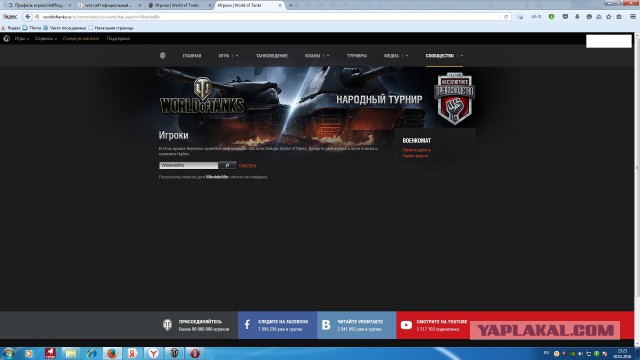The width and height of the screenshot is (640, 360).
Task: Open the Часто посещаемые bookmark
Action: (x=64, y=28)
